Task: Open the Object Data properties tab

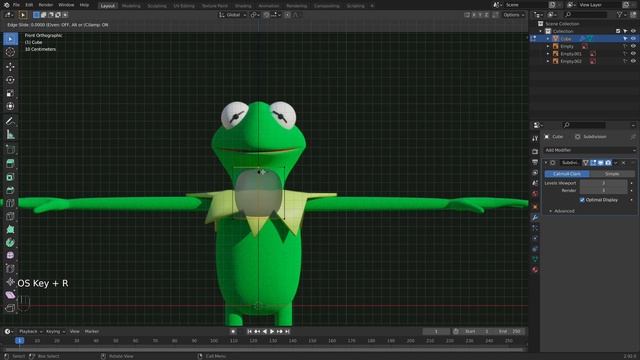Action: click(x=535, y=259)
